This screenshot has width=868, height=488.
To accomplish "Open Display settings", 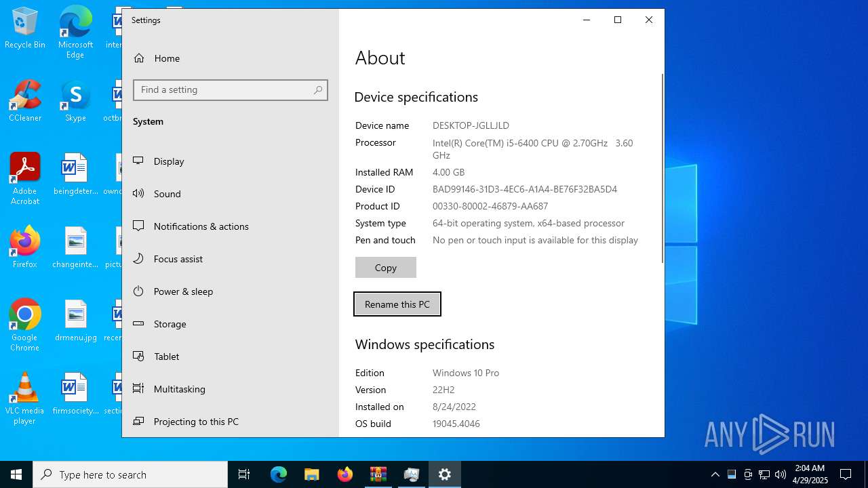I will click(231, 161).
